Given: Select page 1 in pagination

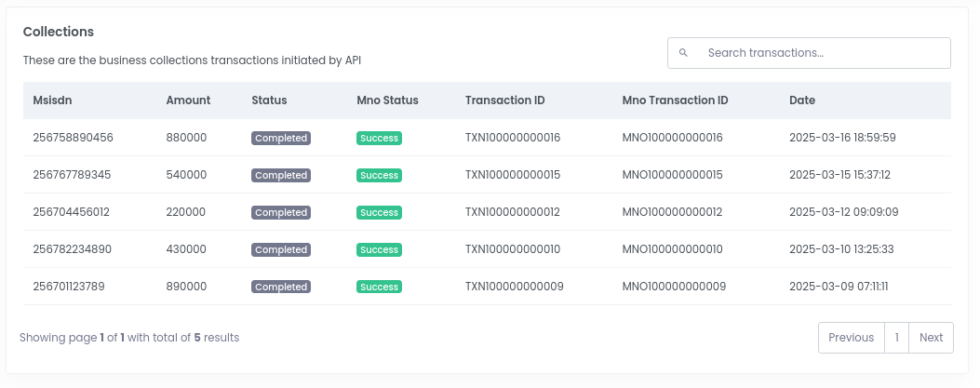Looking at the screenshot, I should pyautogui.click(x=896, y=338).
